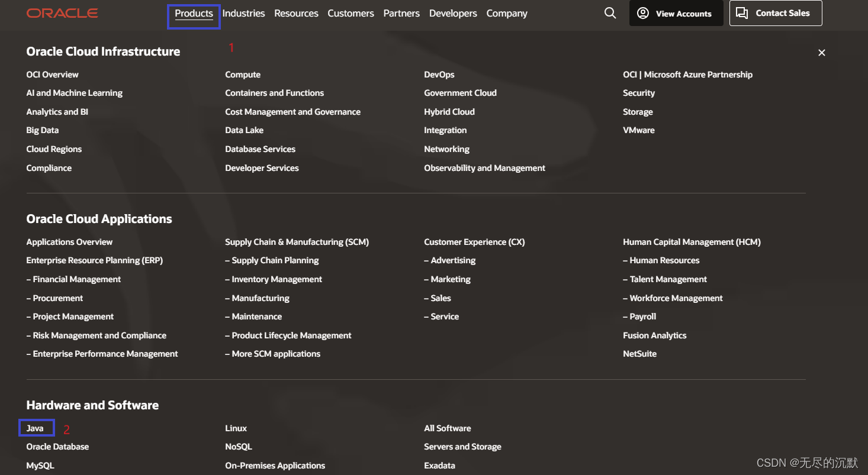868x475 pixels.
Task: Open Enterprise Resource Planning (ERP)
Action: (94, 260)
